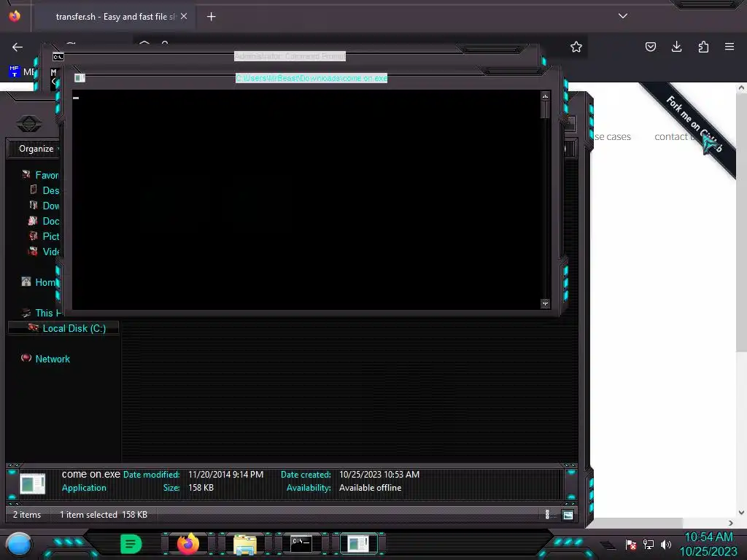Click the come on.exe console title bar path
Screen dimensions: 747x560
click(311, 78)
